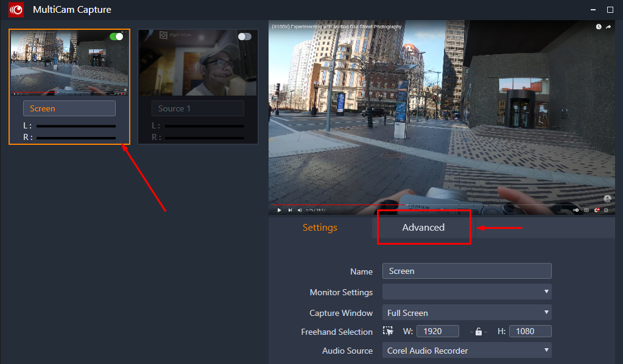Skip to next video in preview player

point(290,210)
